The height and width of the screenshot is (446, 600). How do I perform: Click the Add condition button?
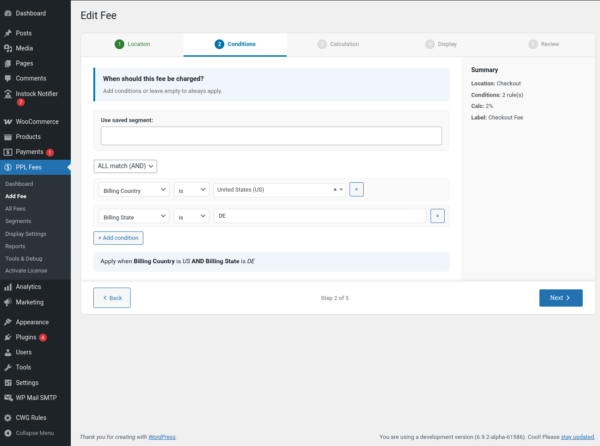click(x=118, y=238)
